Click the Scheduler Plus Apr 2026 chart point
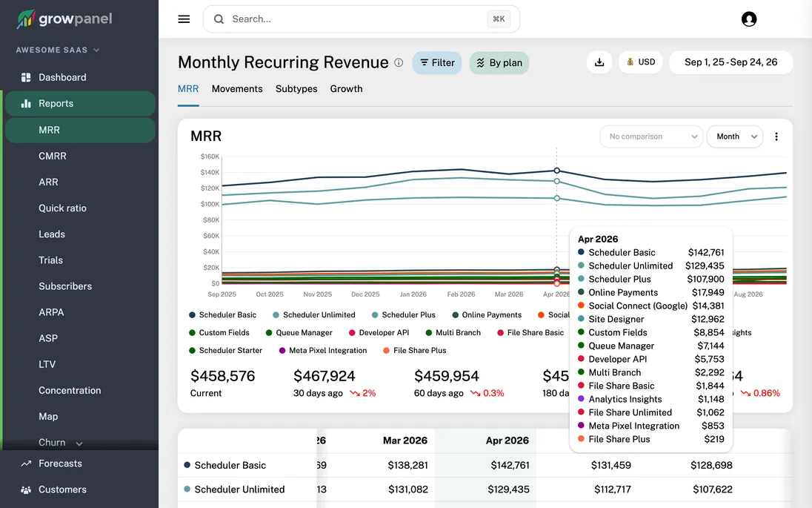Viewport: 812px width, 508px height. [x=556, y=198]
